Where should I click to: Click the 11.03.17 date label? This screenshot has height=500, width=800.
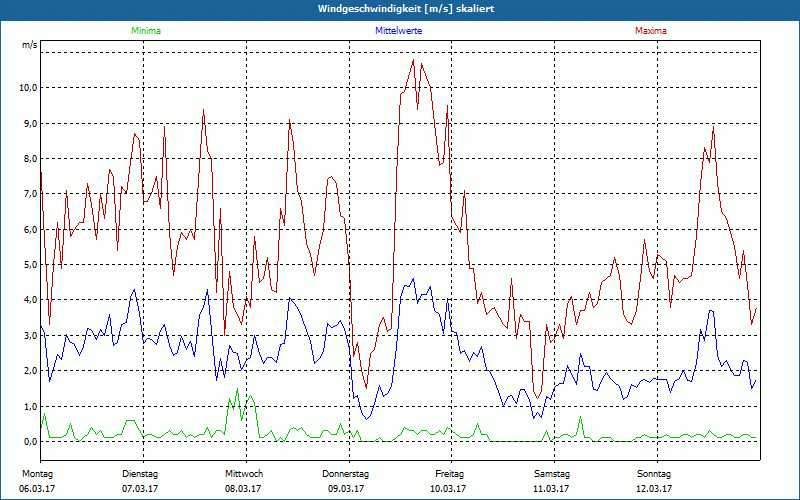[x=551, y=489]
